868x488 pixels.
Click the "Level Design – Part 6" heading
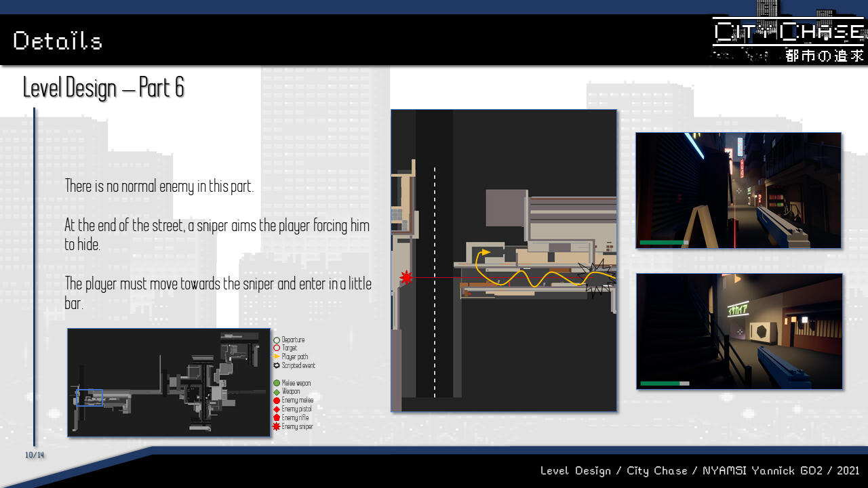(x=104, y=88)
